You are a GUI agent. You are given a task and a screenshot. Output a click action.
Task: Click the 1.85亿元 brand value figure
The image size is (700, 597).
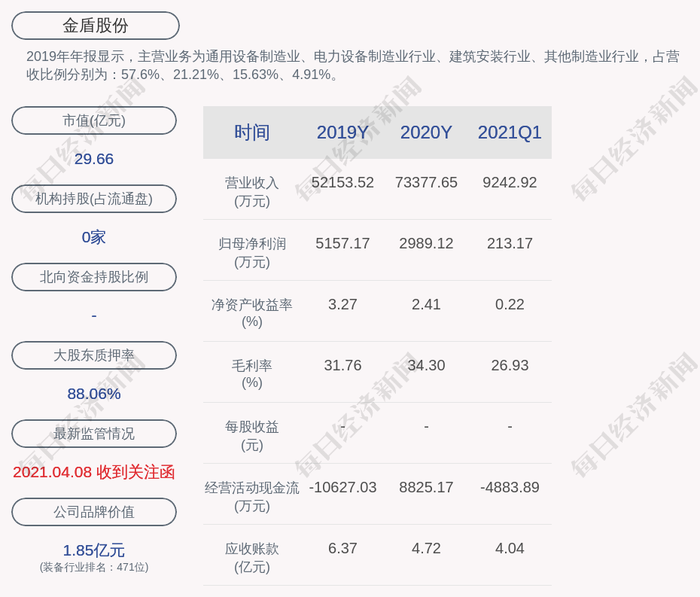[94, 550]
